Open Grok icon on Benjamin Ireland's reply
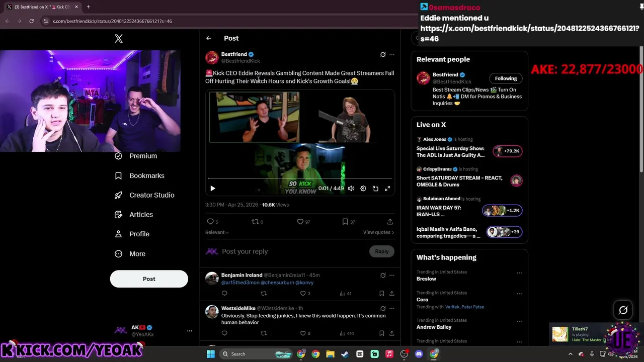 (x=383, y=276)
